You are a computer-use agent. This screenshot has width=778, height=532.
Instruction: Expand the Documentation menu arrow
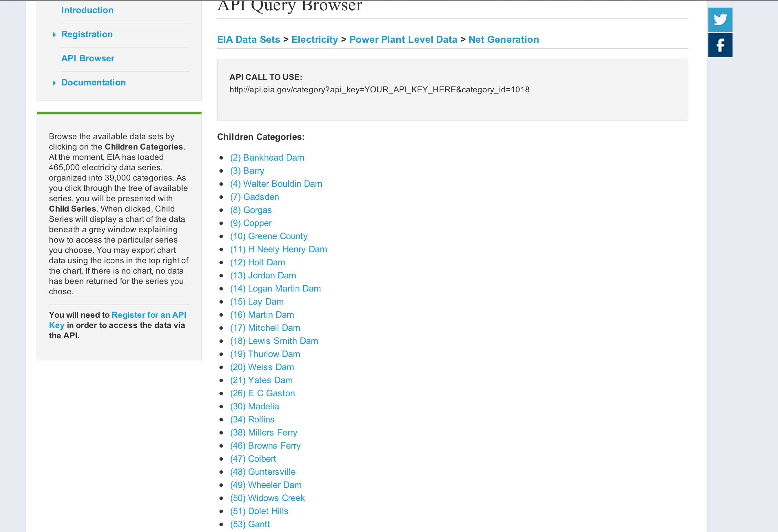pyautogui.click(x=54, y=83)
